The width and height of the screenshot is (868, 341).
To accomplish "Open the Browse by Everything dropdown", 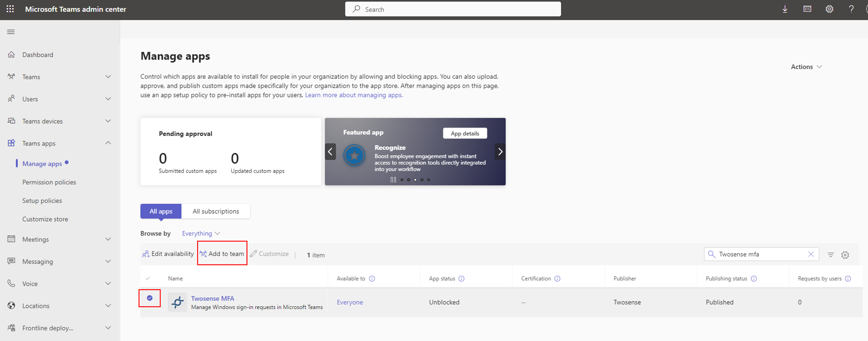I will pyautogui.click(x=201, y=234).
